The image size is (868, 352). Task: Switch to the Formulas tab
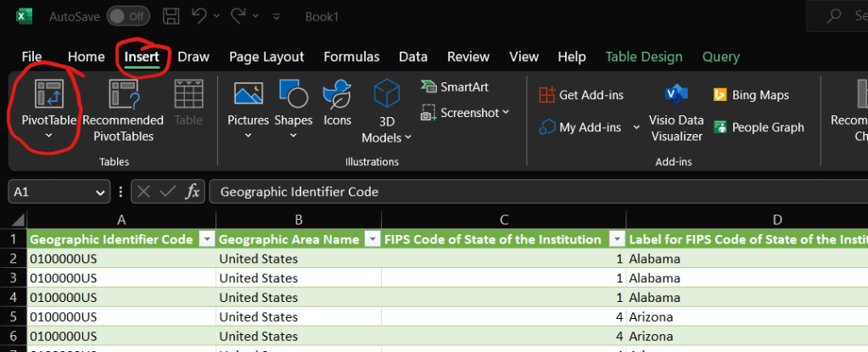351,57
